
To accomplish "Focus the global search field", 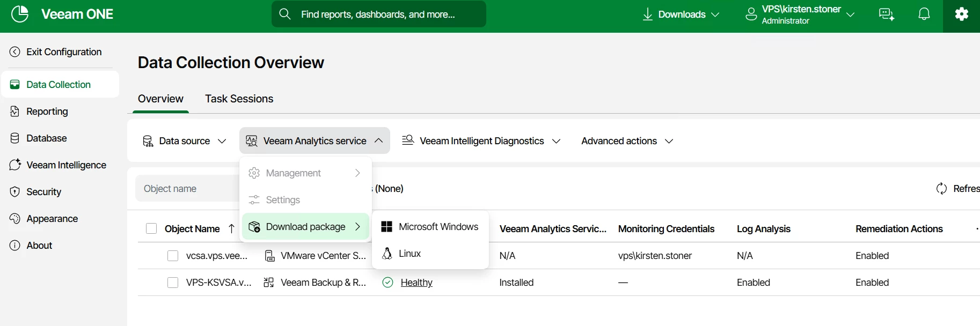I will (x=379, y=14).
